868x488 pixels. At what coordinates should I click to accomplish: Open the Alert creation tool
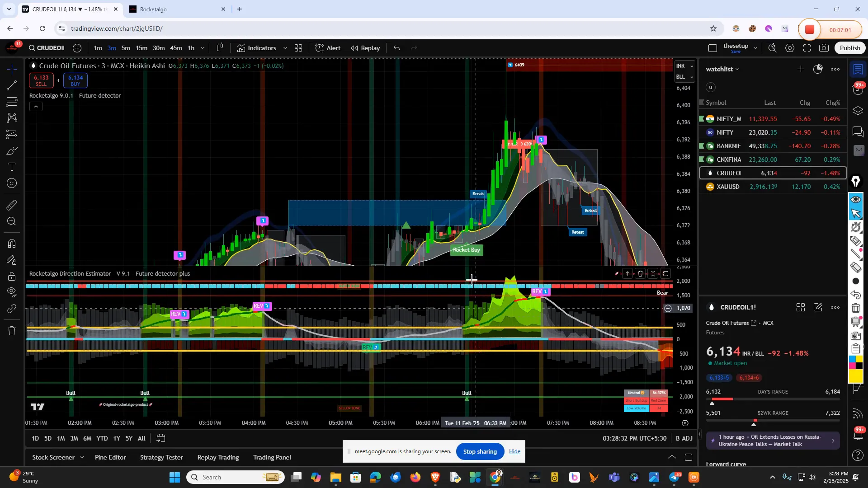328,48
